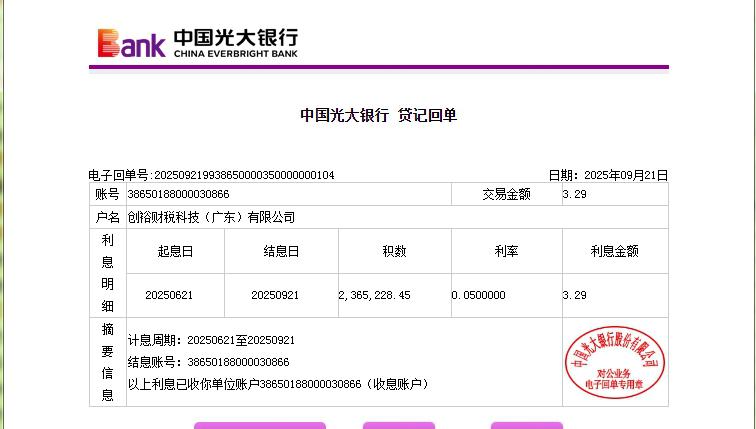Click the 积数 value 2,365,228.45
Screen dimensions: 756x429
pos(375,295)
